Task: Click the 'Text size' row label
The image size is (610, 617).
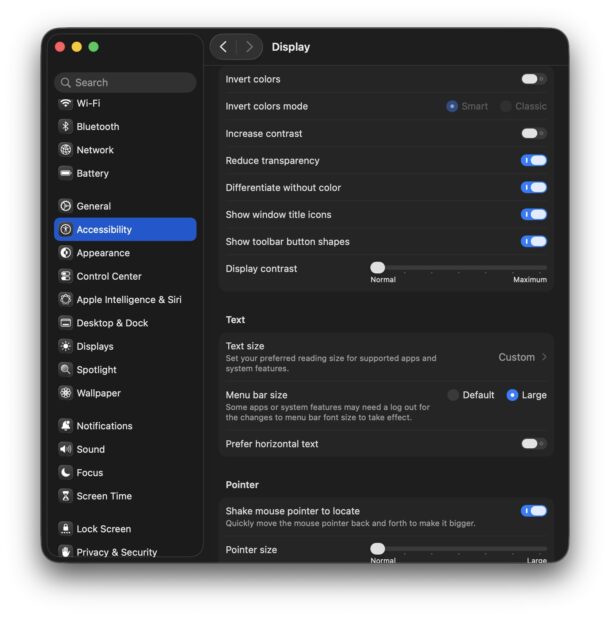Action: click(245, 346)
